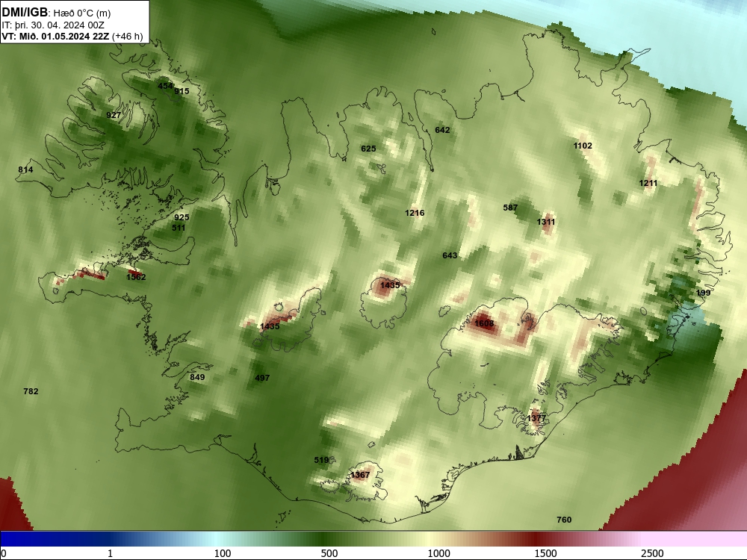Viewport: 747px width, 560px height.
Task: Click the 1562 value on the peninsula
Action: point(136,277)
